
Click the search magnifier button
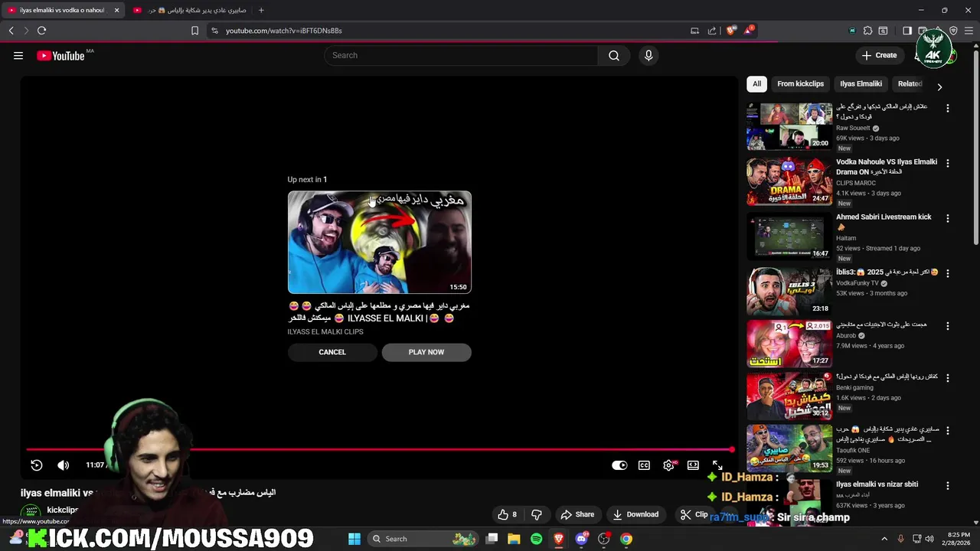(x=614, y=55)
